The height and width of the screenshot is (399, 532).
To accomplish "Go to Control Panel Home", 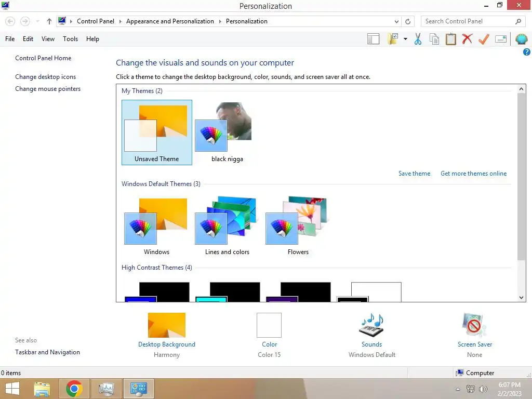I will 43,58.
